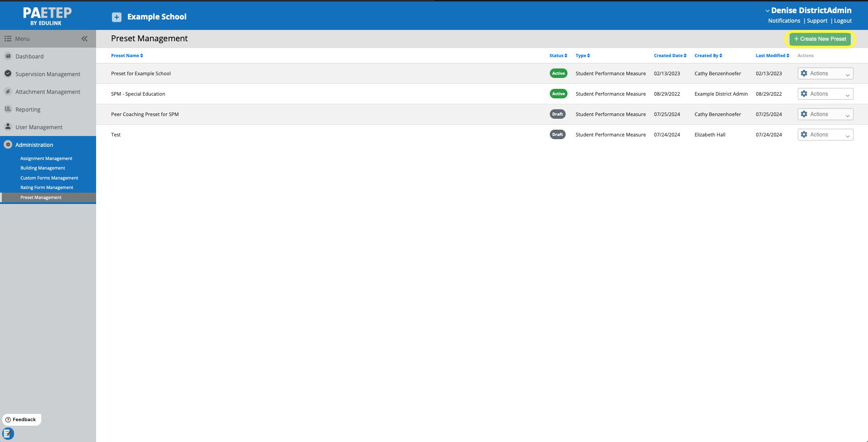Click Preset for Example School name
Screen dimensions: 868x442
coord(141,73)
